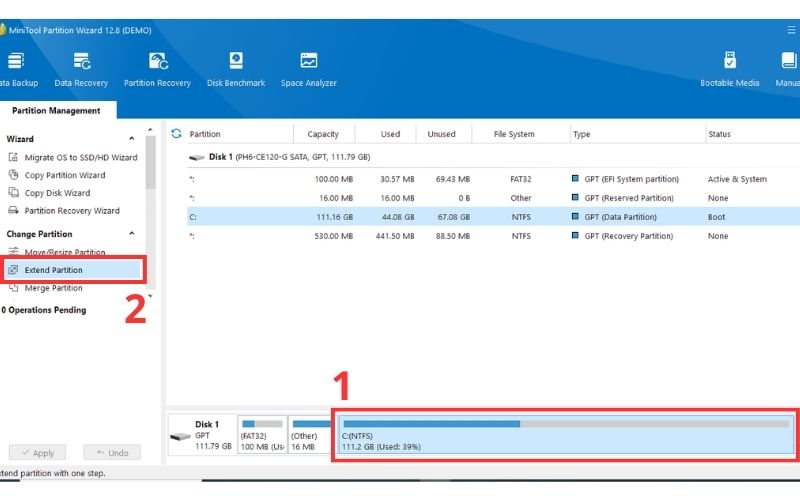Sort by the File System column header
The width and height of the screenshot is (800, 500).
pos(514,134)
